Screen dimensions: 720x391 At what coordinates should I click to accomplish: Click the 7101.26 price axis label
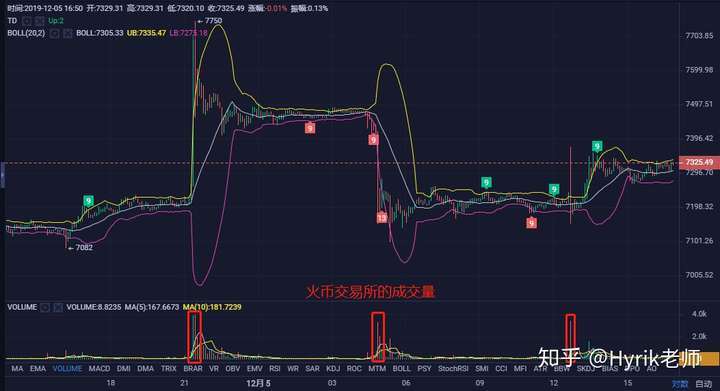[699, 240]
